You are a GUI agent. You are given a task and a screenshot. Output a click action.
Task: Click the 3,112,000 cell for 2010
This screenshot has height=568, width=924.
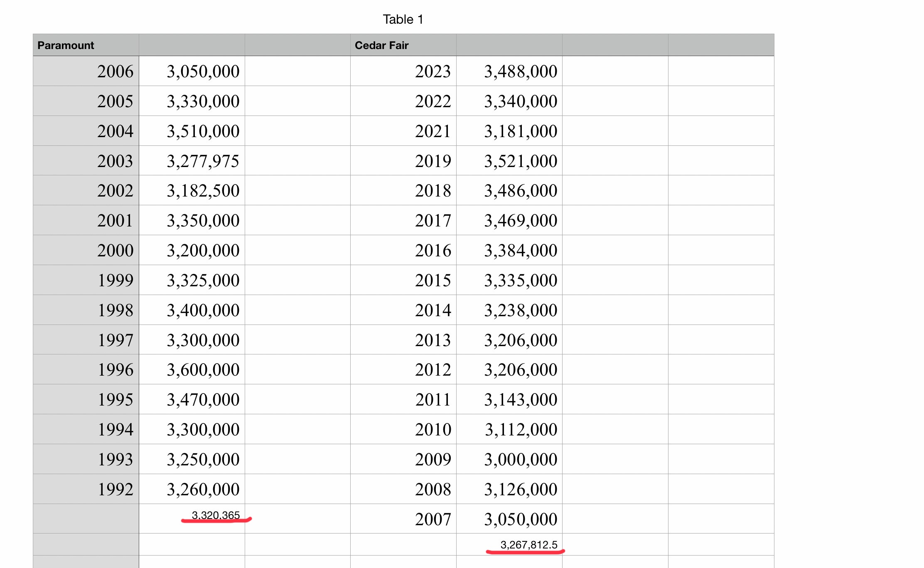click(509, 429)
